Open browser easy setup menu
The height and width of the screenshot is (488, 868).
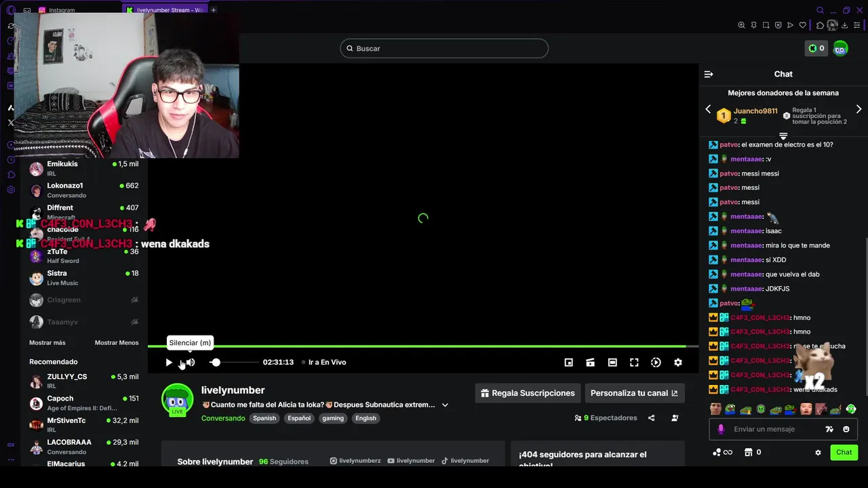click(x=857, y=25)
